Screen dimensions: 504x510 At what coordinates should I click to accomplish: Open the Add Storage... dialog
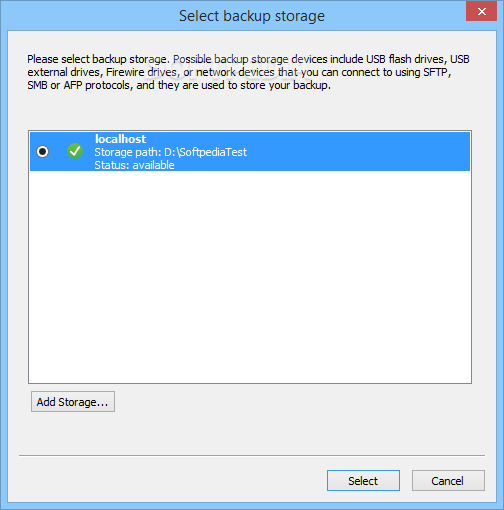[x=73, y=402]
